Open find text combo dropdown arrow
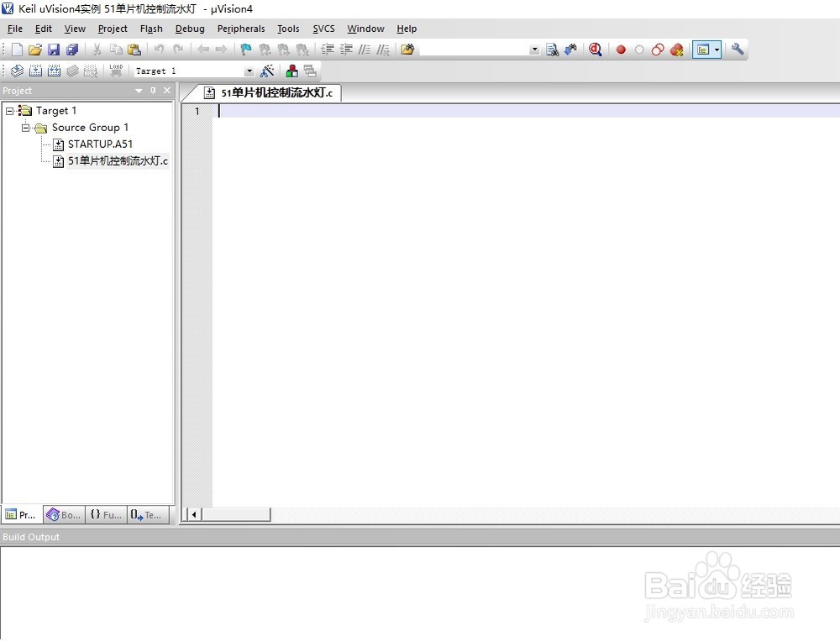This screenshot has width=840, height=641. click(534, 50)
